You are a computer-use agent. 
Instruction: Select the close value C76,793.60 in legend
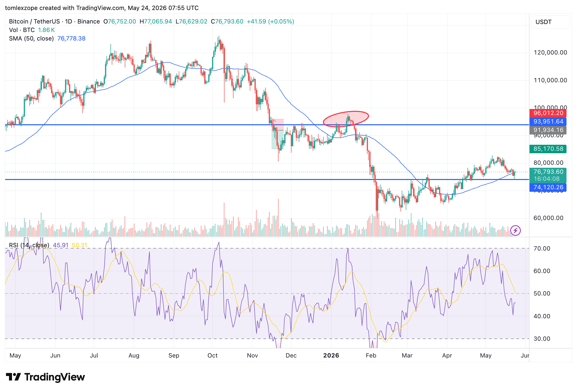[x=227, y=21]
